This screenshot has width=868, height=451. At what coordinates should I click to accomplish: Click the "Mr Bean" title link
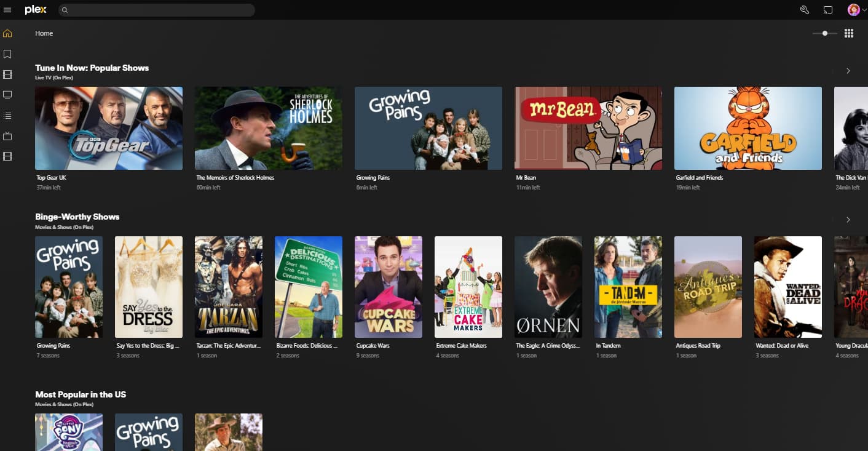(x=526, y=178)
